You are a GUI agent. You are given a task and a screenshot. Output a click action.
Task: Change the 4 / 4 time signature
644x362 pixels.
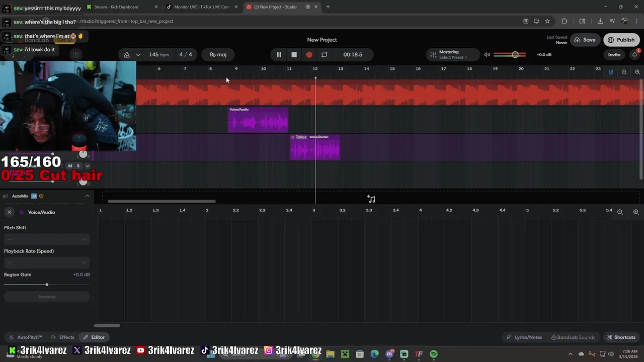click(186, 54)
